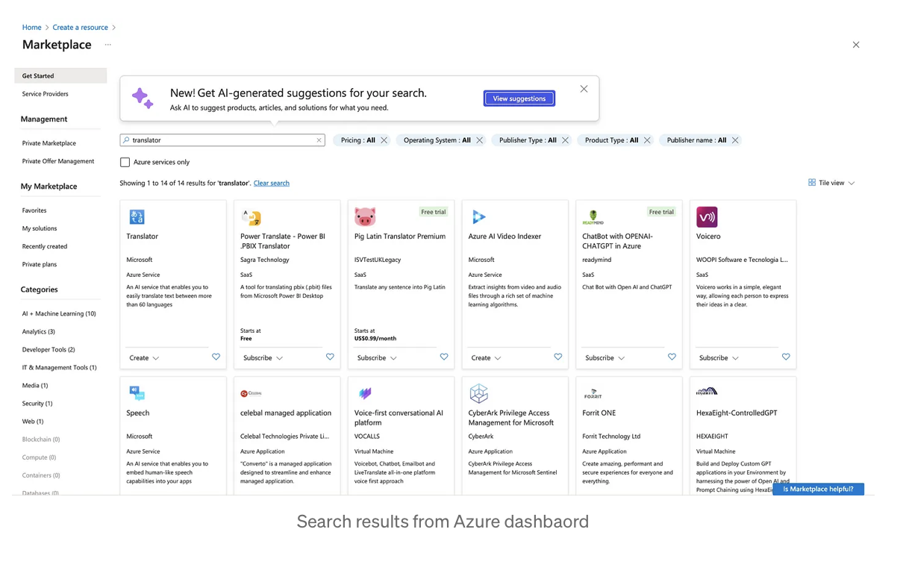Open Service Providers in the sidebar
The height and width of the screenshot is (588, 909).
point(45,94)
